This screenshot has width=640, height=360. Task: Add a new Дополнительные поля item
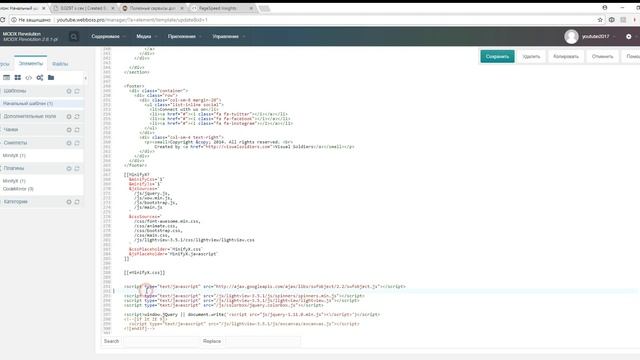tap(69, 117)
